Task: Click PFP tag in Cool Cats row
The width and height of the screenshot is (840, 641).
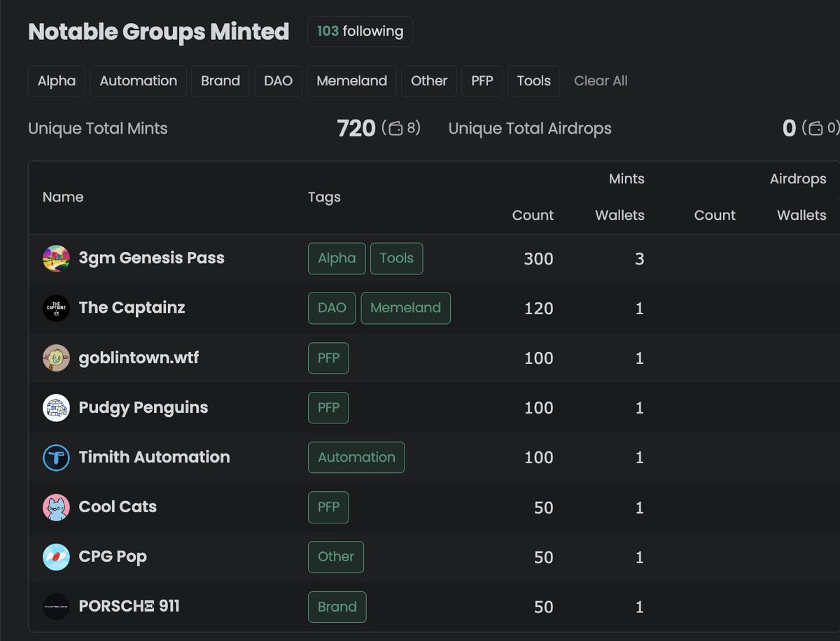Action: 328,507
